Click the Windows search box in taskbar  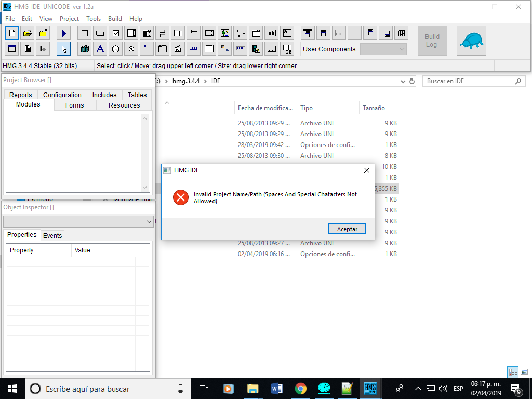[x=108, y=389]
